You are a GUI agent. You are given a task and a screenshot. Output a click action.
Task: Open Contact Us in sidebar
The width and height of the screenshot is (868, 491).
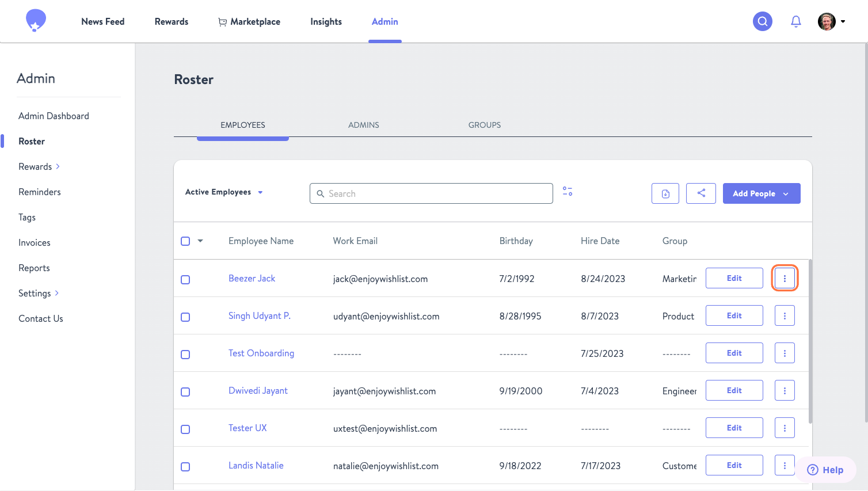[41, 318]
